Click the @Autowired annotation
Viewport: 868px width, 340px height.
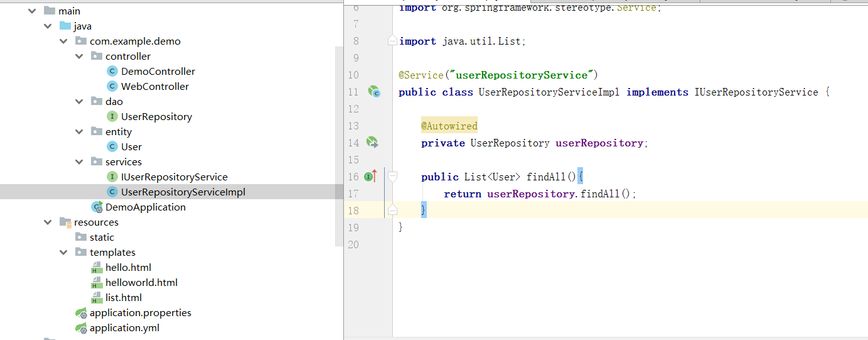click(x=449, y=126)
